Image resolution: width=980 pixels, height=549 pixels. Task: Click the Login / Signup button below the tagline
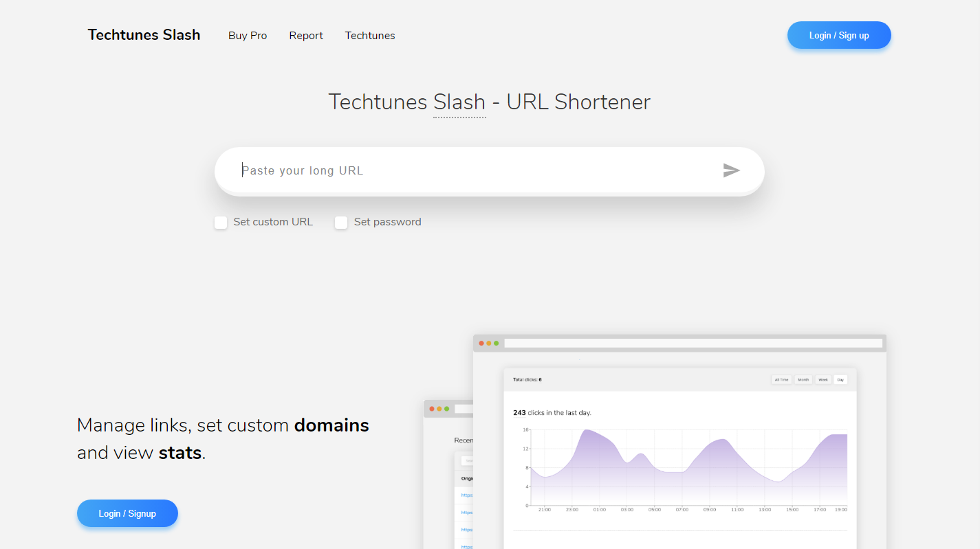point(127,513)
